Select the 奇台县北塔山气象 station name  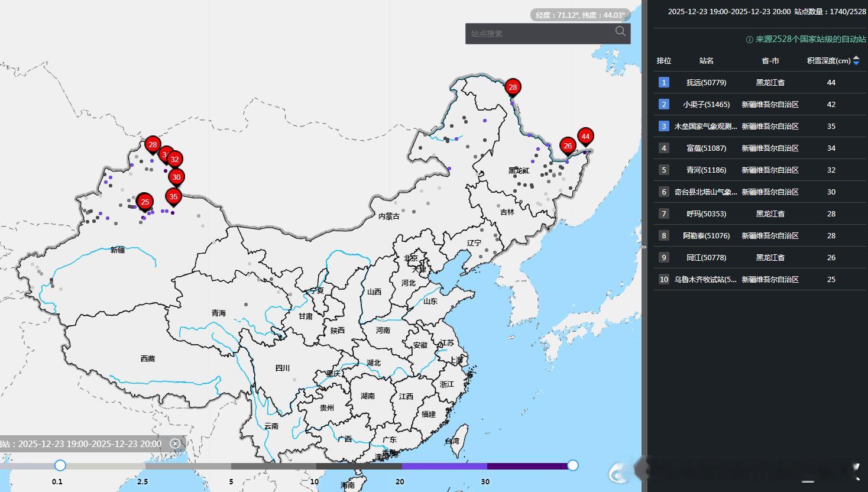click(x=706, y=192)
